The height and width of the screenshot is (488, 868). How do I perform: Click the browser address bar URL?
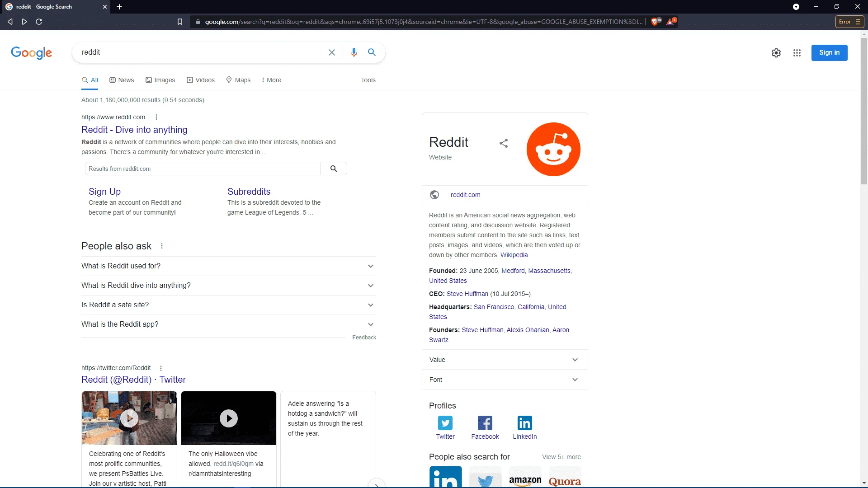point(423,22)
